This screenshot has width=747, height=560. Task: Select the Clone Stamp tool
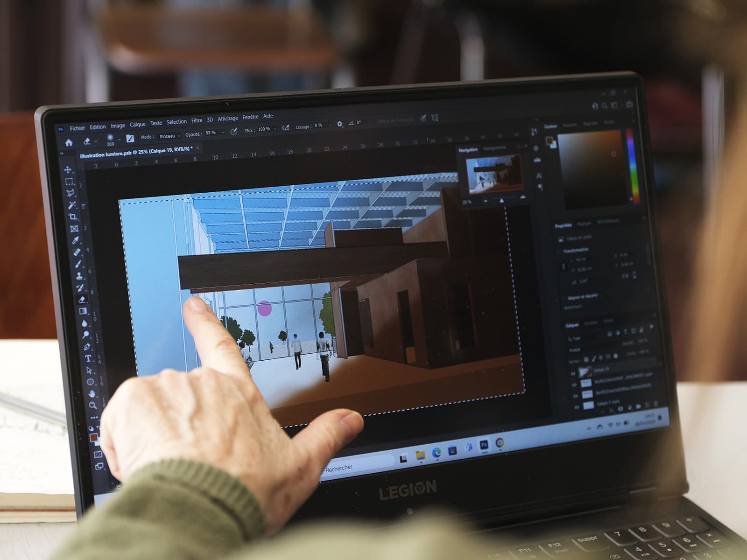(x=79, y=276)
